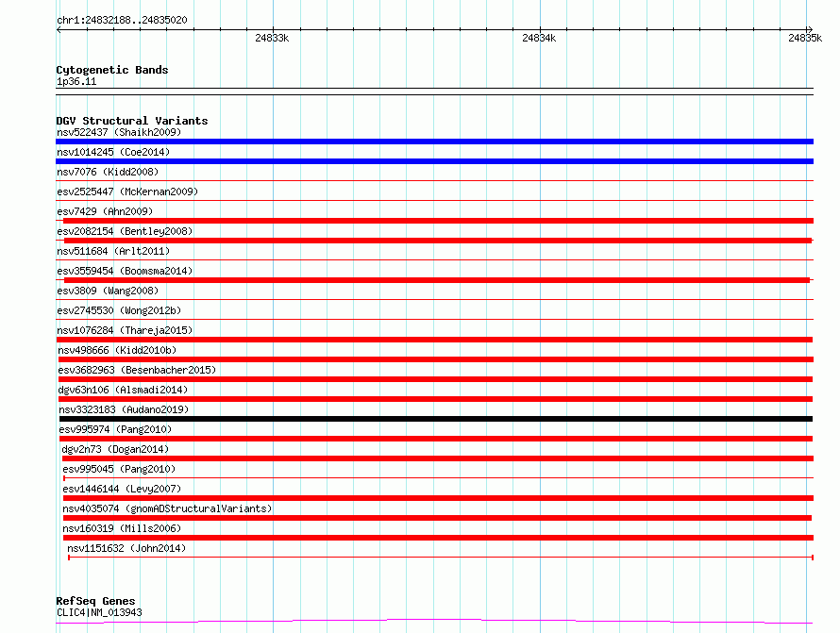Open esv3559454 (Boomsma2014) variant label
The height and width of the screenshot is (633, 840).
click(x=125, y=271)
